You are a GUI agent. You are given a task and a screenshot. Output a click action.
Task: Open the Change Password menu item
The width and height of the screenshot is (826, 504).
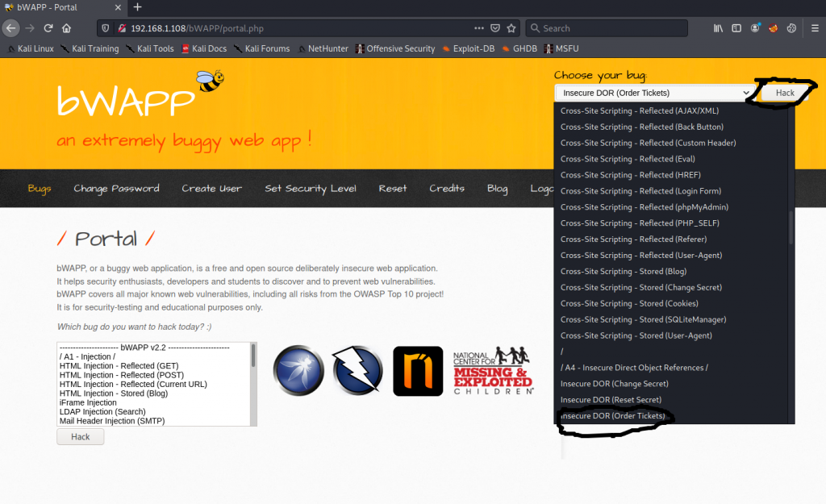[x=116, y=189]
